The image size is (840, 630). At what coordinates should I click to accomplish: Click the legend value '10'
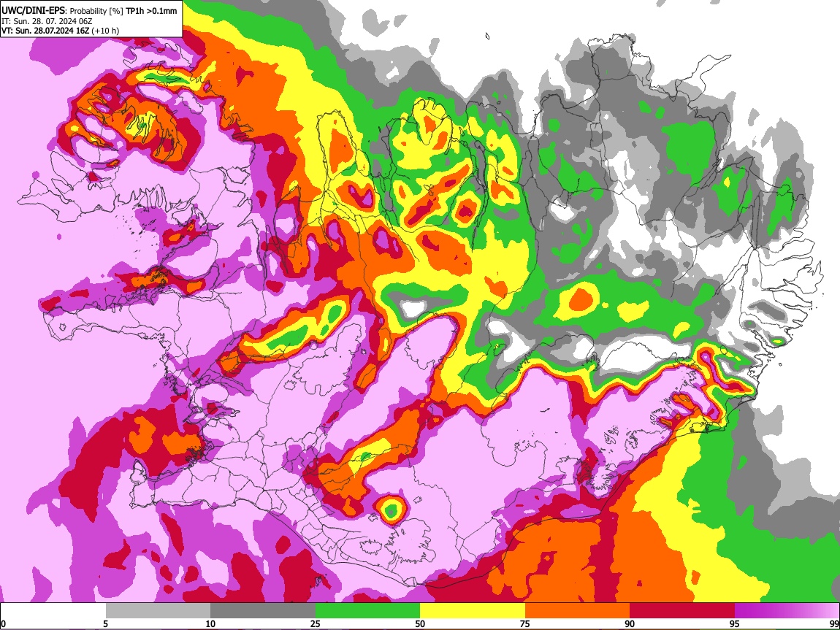coord(210,623)
